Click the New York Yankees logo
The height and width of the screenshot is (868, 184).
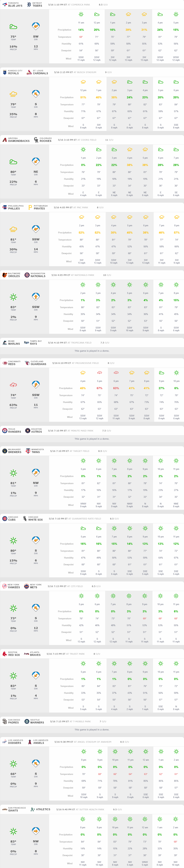(4, 586)
